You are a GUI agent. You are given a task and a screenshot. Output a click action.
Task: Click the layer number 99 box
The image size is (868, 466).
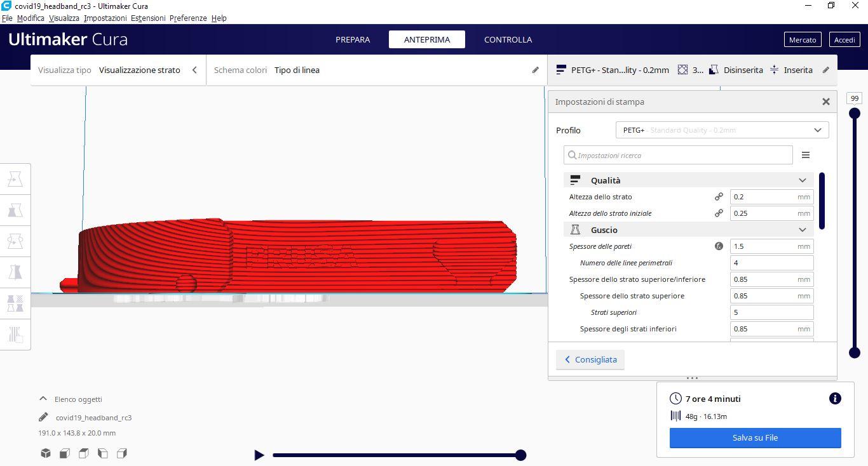click(855, 98)
